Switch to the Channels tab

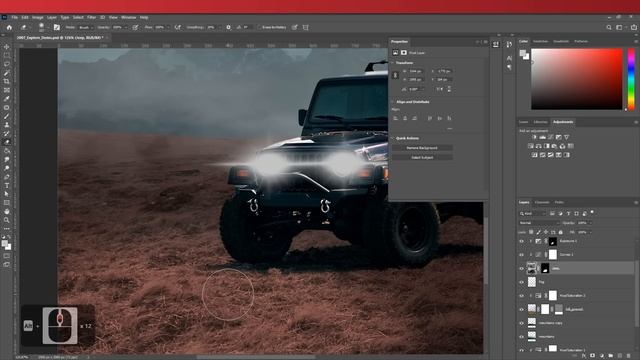(542, 202)
